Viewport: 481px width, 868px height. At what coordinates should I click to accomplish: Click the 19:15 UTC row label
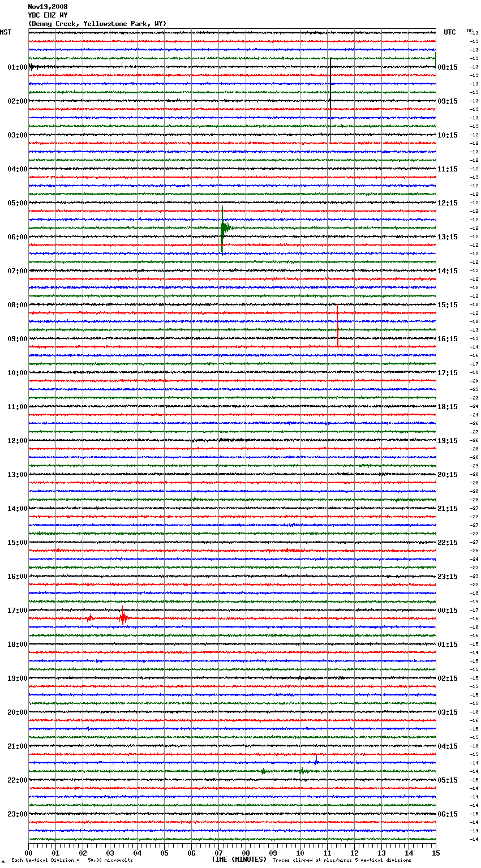(448, 441)
